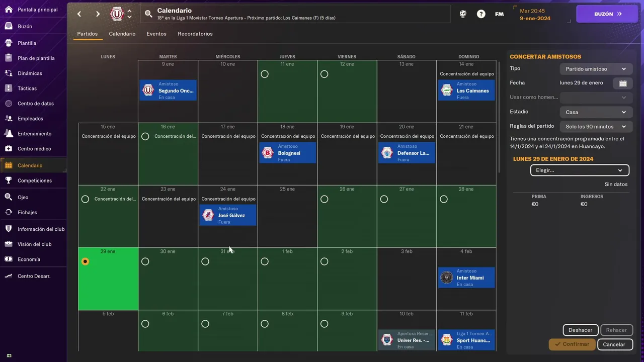Image resolution: width=644 pixels, height=362 pixels.
Task: Open the Segundo Onc... friendly entry
Action: click(x=168, y=90)
